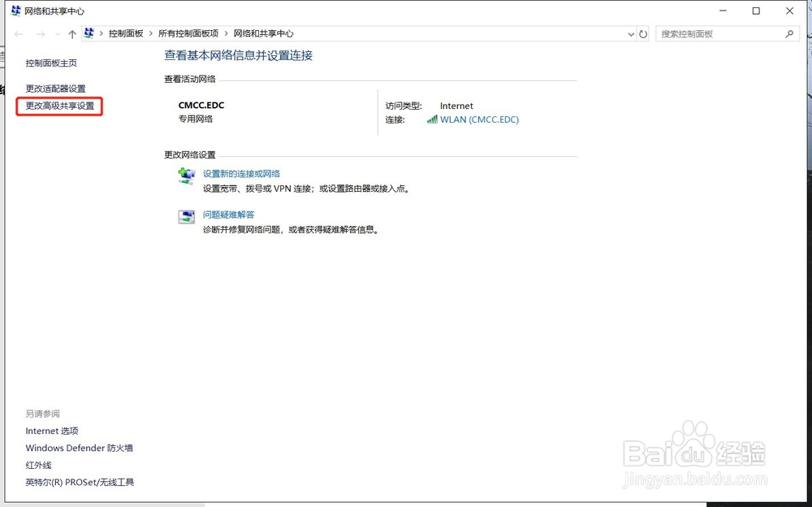This screenshot has width=812, height=507.
Task: Click the 问题疑难解答 troubleshooting icon
Action: (x=187, y=218)
